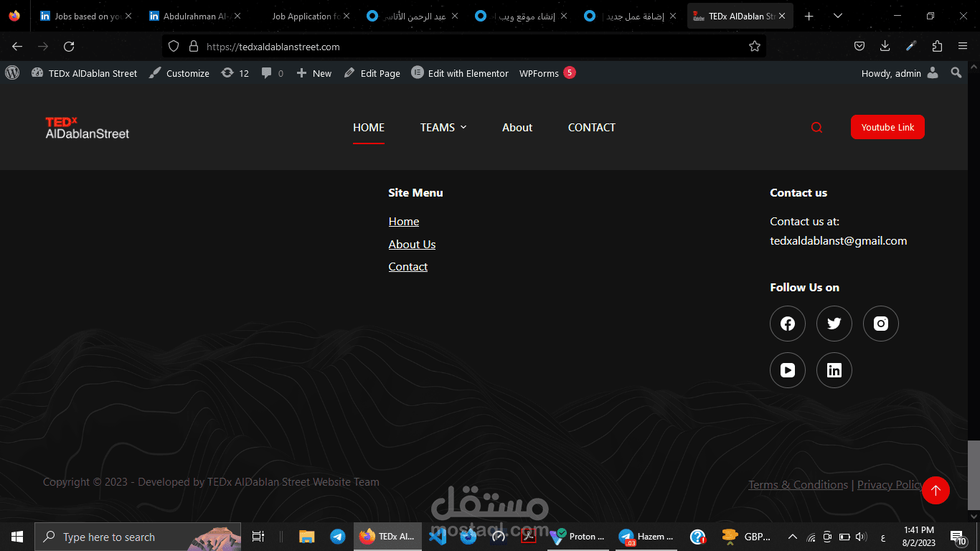Select the CONTACT navigation item

[x=592, y=128]
